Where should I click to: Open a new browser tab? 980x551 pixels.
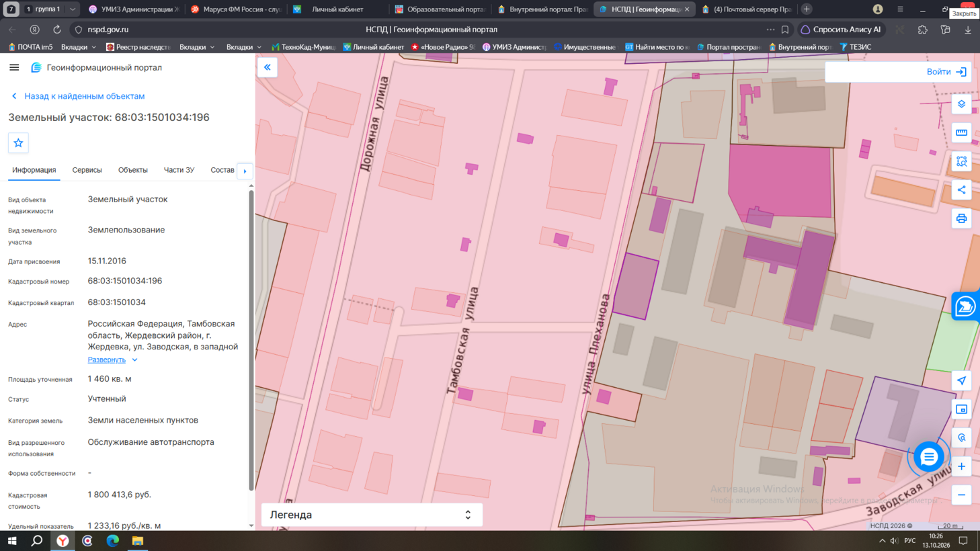point(807,9)
